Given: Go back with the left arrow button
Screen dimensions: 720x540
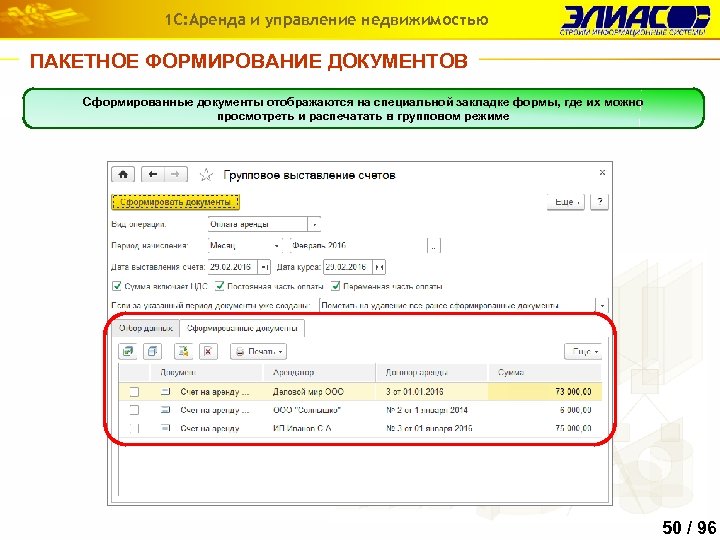Looking at the screenshot, I should (153, 174).
